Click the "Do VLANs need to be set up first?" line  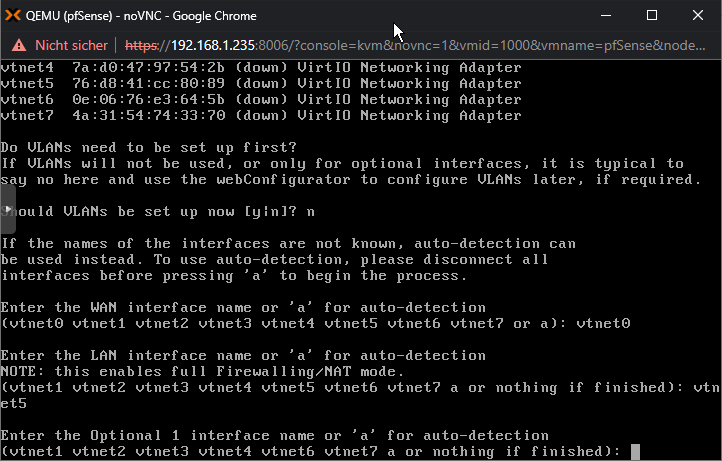[x=149, y=147]
